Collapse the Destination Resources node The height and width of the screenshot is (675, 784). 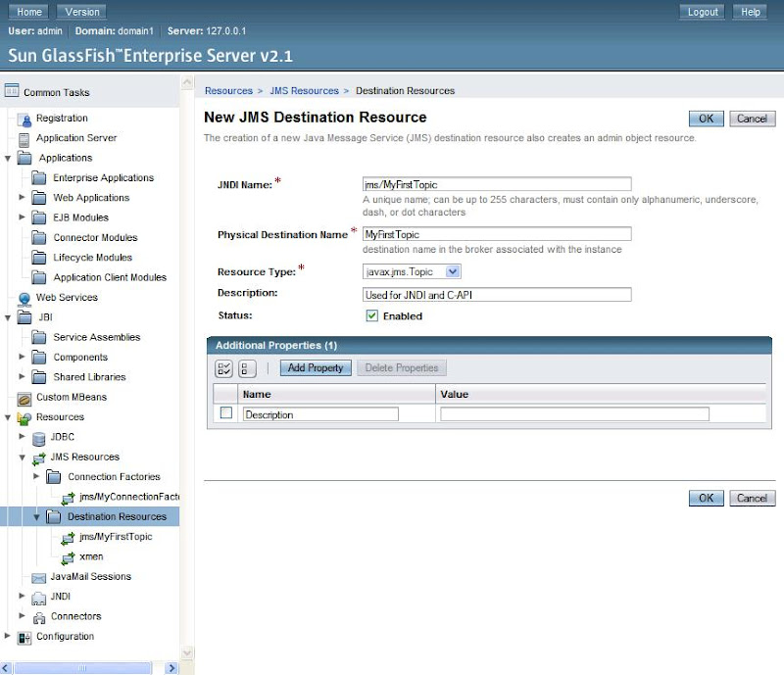point(36,517)
